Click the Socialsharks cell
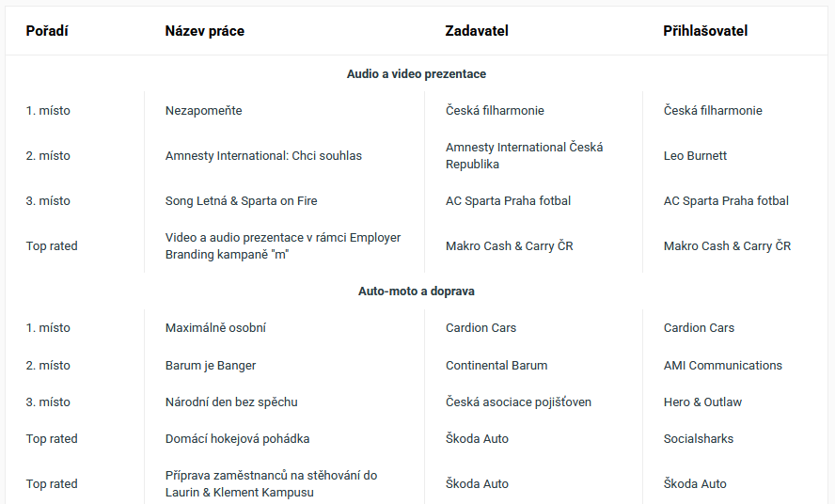Screen dimensions: 835x504 698,439
